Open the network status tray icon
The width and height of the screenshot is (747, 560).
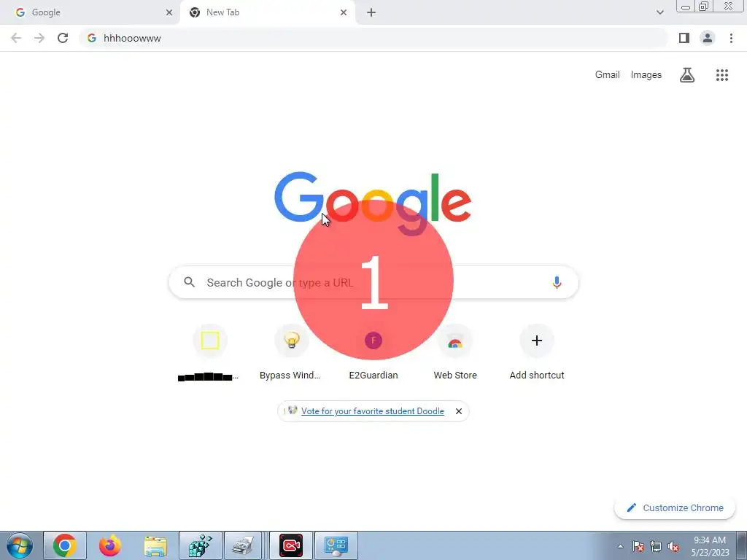click(x=656, y=546)
